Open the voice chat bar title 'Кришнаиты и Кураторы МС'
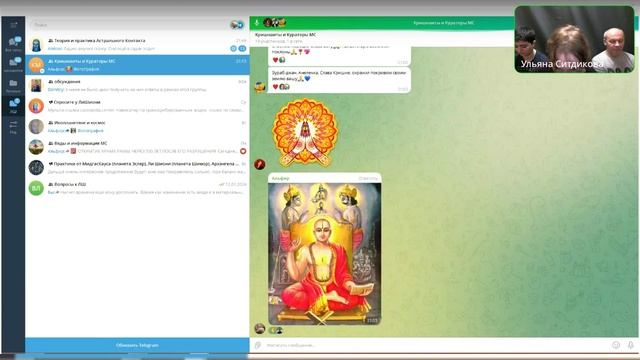This screenshot has width=640, height=360. pyautogui.click(x=444, y=23)
